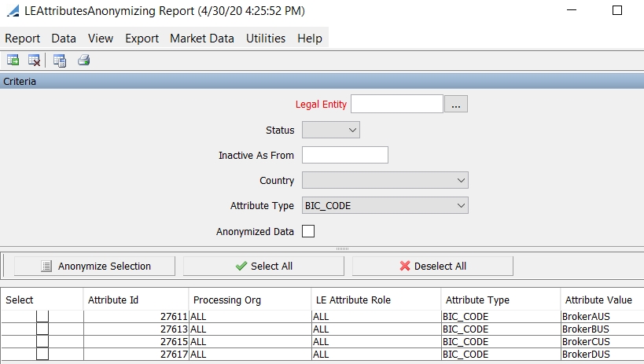Select the BrokerAUS attribute value cell

602,316
